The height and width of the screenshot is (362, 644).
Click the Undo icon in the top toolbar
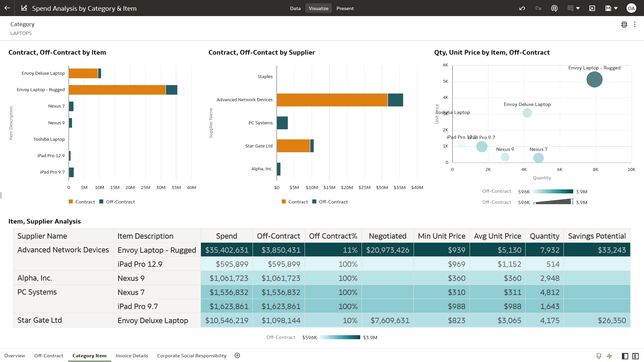pyautogui.click(x=522, y=8)
